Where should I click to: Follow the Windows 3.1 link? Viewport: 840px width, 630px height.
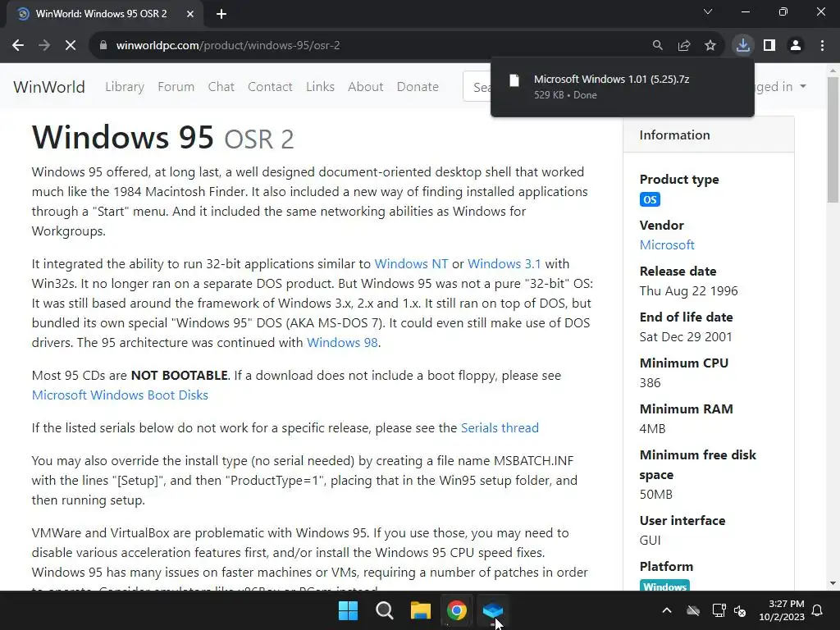[504, 264]
